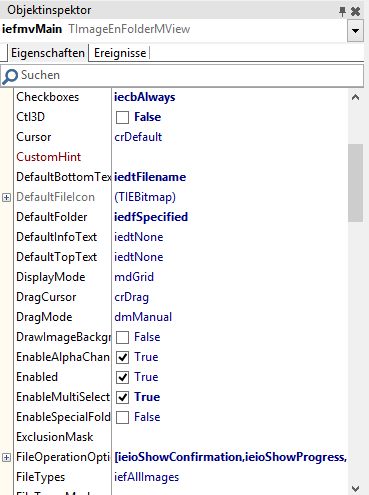The width and height of the screenshot is (369, 495).
Task: Expand the FileOperationOptions property
Action: (6, 457)
